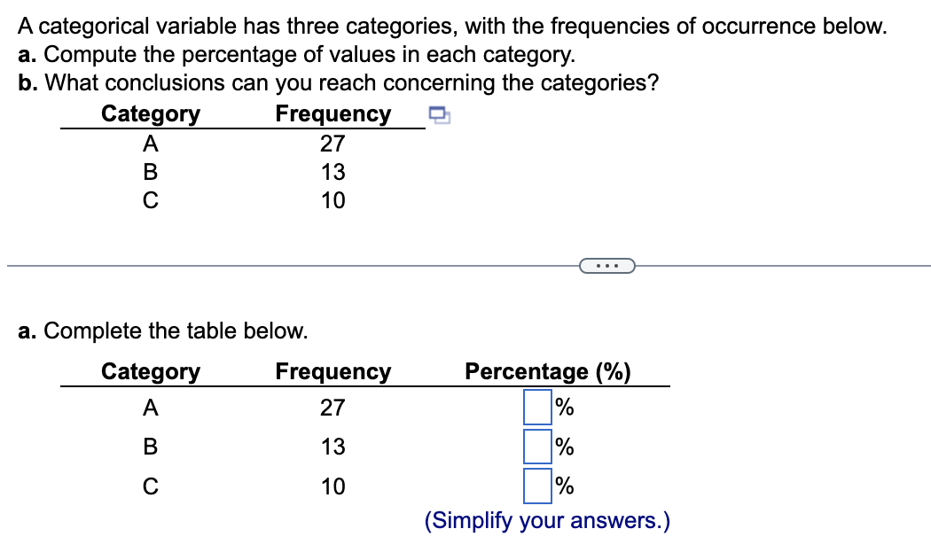Click the Simplify your answers note

pos(548,520)
